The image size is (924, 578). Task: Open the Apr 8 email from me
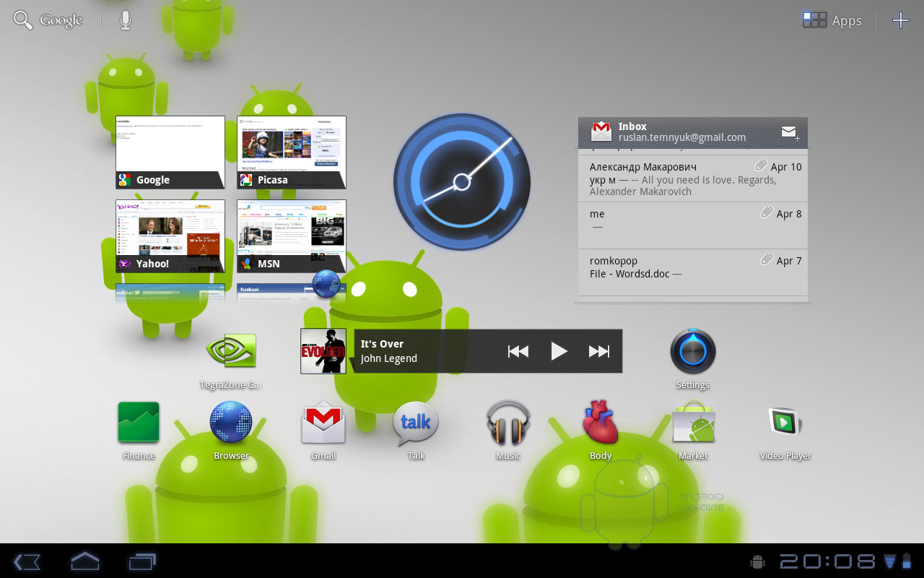pos(693,225)
